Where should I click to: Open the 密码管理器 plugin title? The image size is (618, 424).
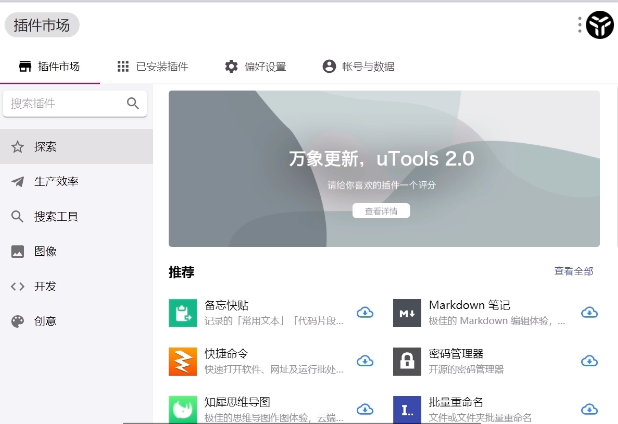coord(456,353)
